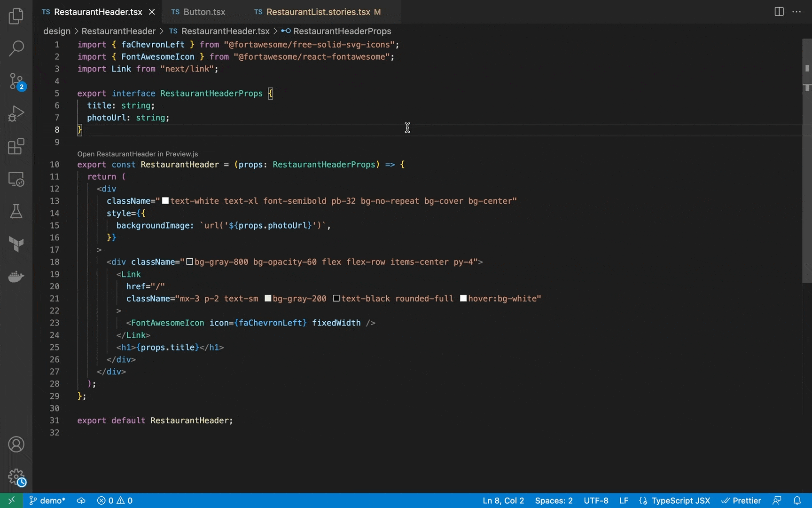Click on title: string; property line

[121, 105]
